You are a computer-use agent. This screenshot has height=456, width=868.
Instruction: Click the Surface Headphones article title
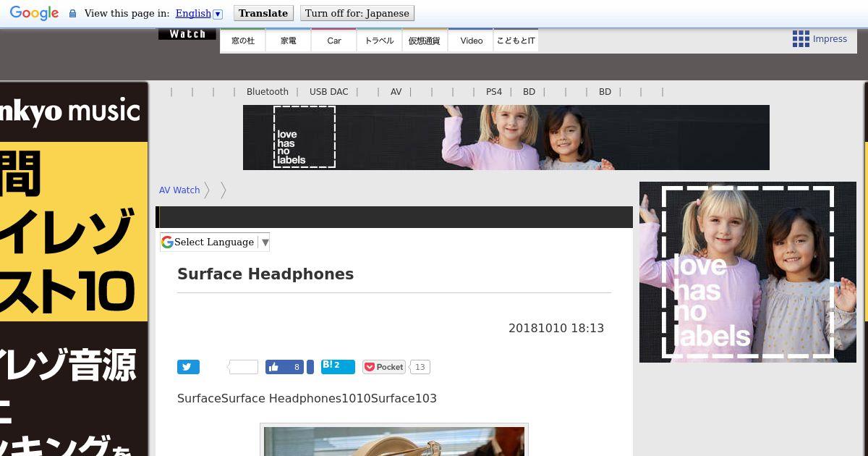point(265,274)
